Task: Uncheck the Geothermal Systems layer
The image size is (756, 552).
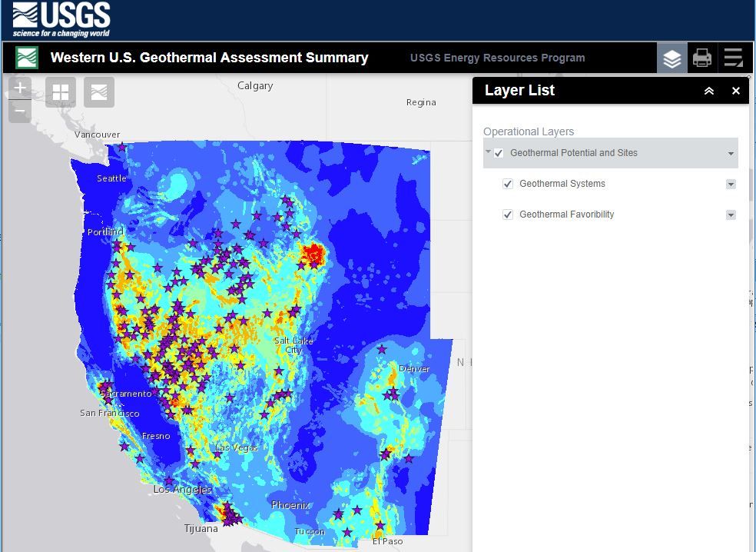Action: pos(508,184)
